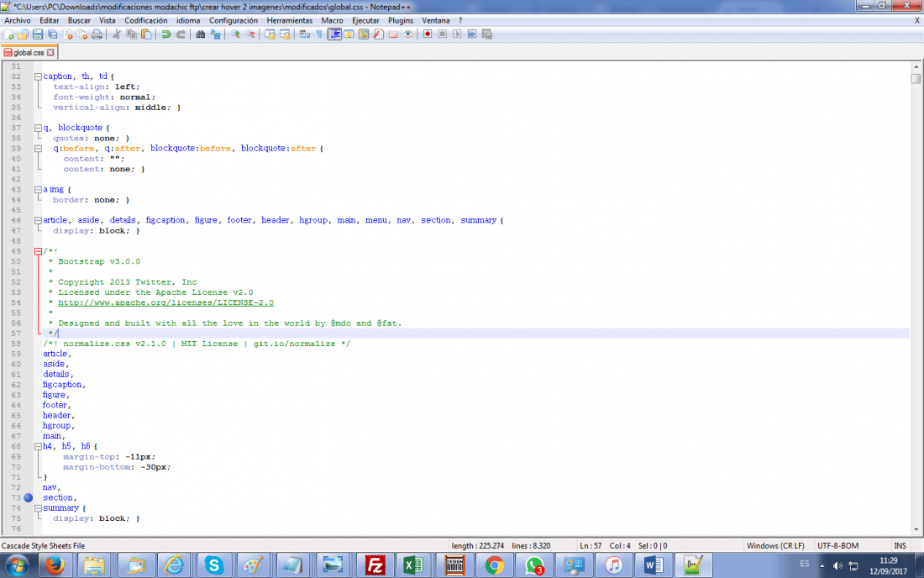The height and width of the screenshot is (578, 924).
Task: Open the Plugins menu
Action: 401,20
